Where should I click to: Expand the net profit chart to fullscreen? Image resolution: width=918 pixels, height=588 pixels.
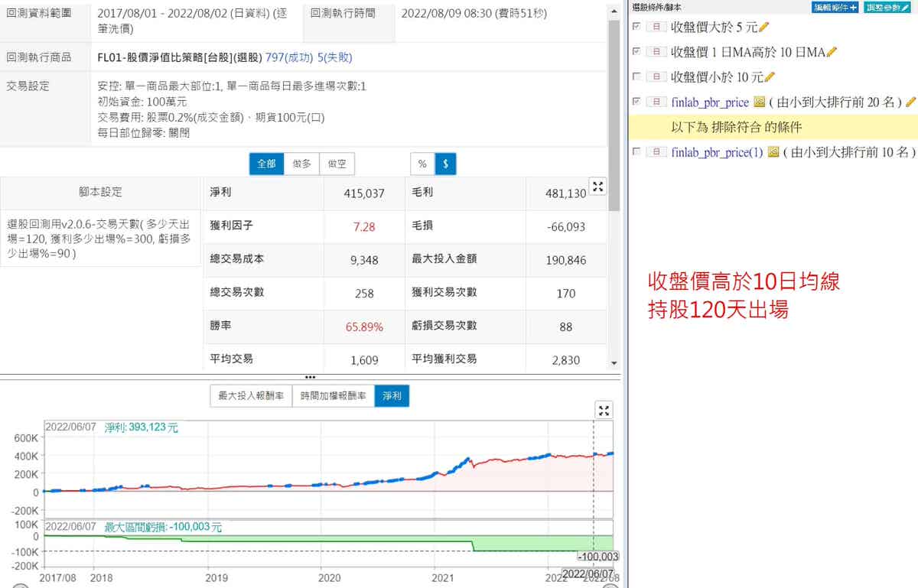(604, 411)
